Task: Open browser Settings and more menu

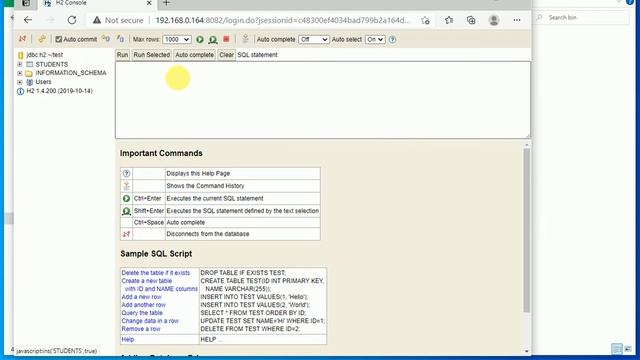Action: [x=517, y=20]
